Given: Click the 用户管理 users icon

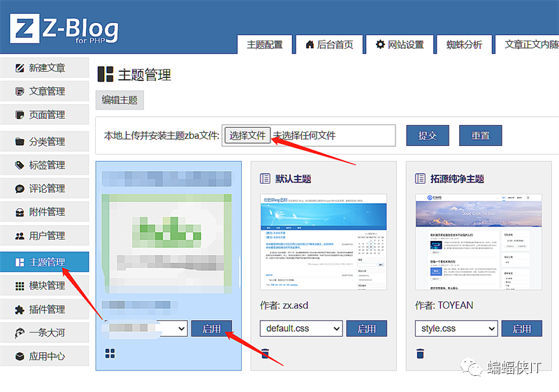Looking at the screenshot, I should click(20, 236).
